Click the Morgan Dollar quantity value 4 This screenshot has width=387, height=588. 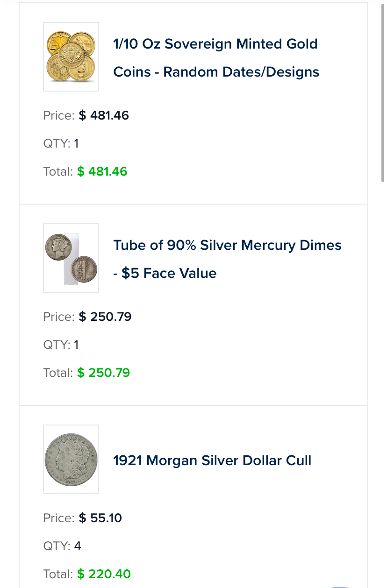pyautogui.click(x=78, y=546)
